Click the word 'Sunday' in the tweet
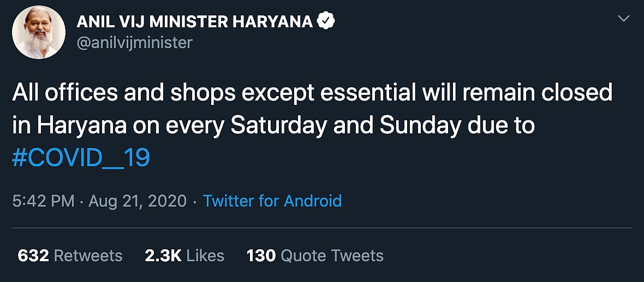 [420, 126]
